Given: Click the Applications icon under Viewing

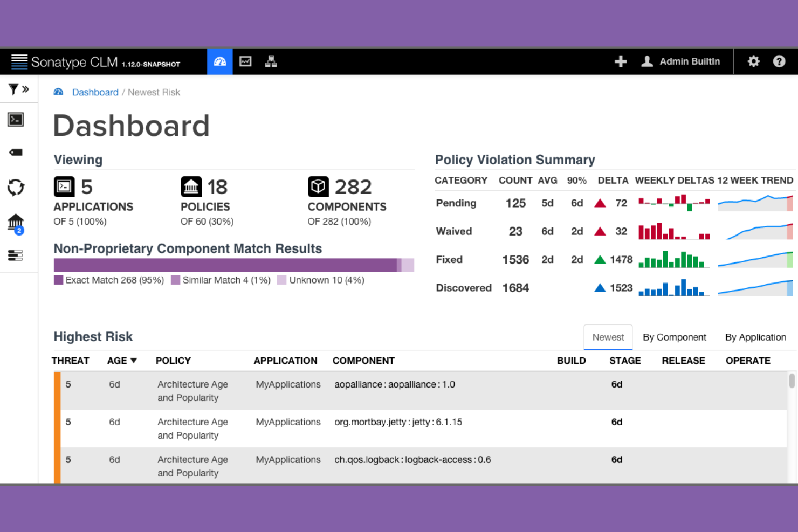Looking at the screenshot, I should 64,187.
